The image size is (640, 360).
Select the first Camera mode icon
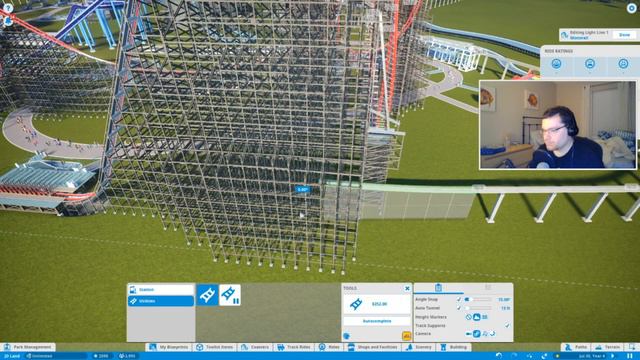tap(469, 334)
